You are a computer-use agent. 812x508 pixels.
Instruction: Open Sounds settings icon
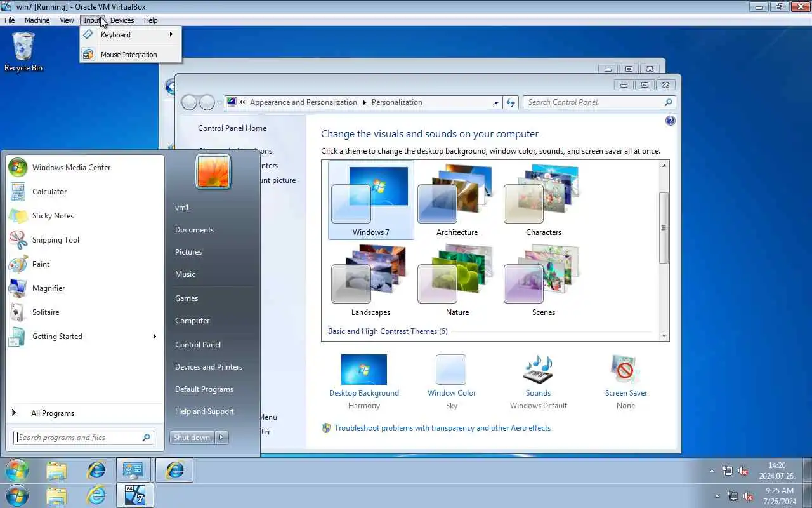538,370
